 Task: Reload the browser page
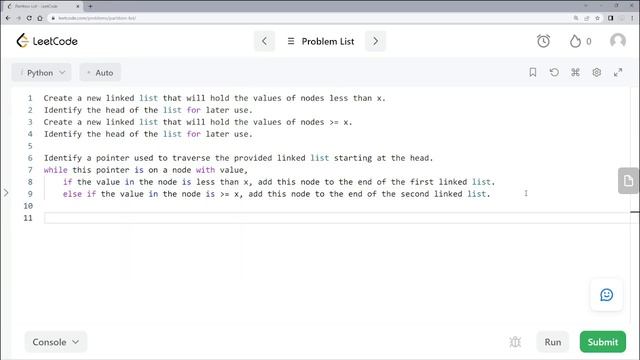pos(29,18)
